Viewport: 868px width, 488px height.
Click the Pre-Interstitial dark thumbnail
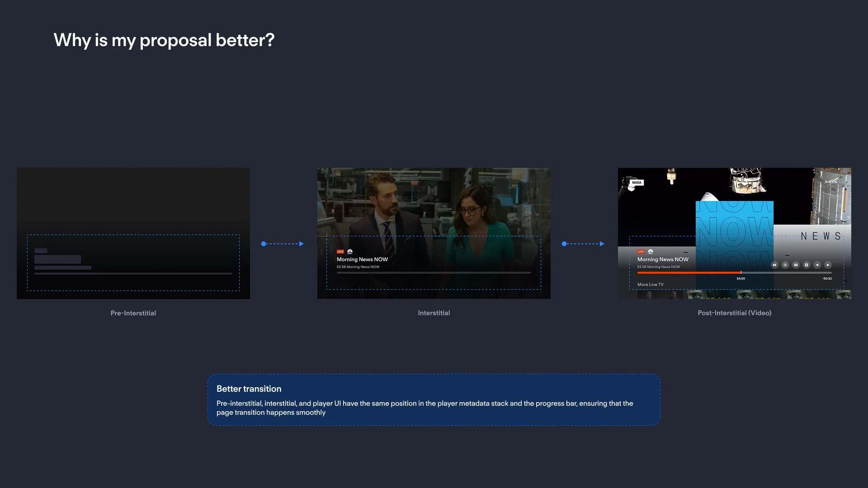coord(133,203)
